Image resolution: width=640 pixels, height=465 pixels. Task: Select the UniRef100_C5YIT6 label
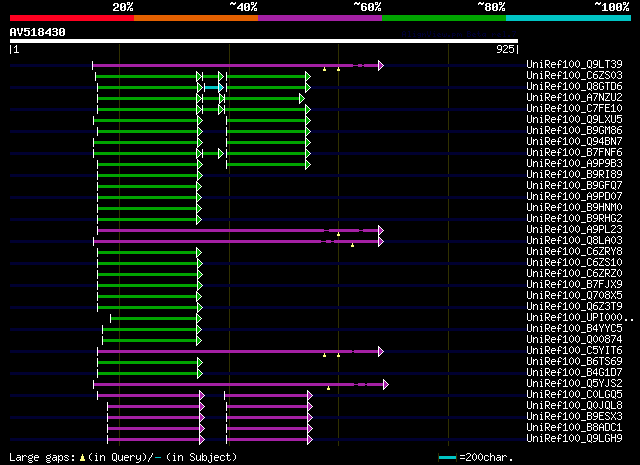[x=574, y=351]
